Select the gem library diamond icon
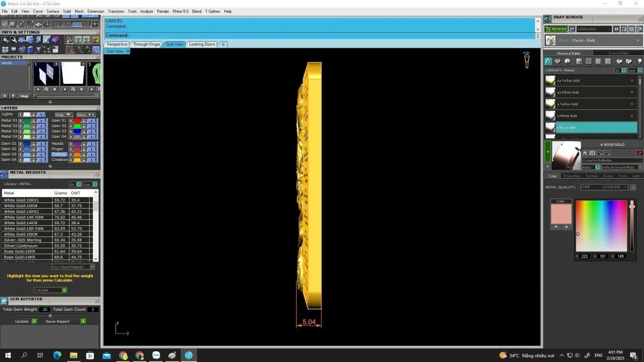 558,61
